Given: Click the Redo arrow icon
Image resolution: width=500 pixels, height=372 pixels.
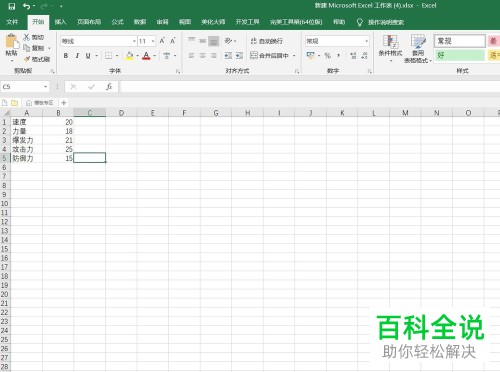Looking at the screenshot, I should pos(44,6).
